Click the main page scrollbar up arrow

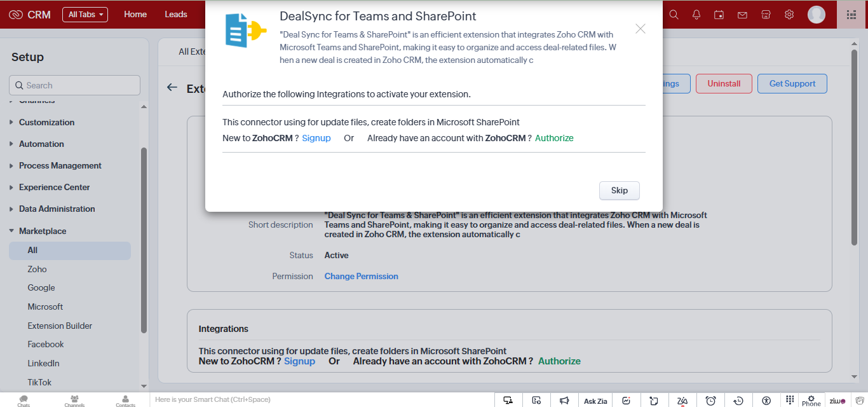[x=854, y=44]
